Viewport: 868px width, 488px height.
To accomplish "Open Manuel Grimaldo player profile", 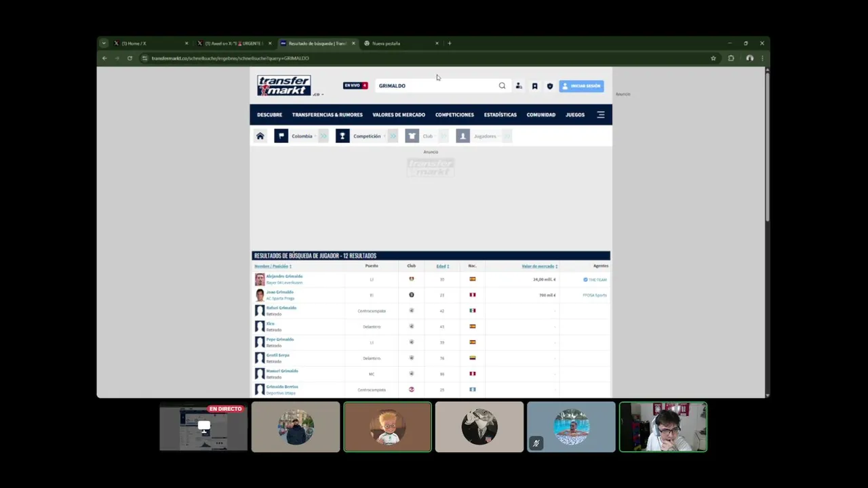I will click(x=282, y=371).
